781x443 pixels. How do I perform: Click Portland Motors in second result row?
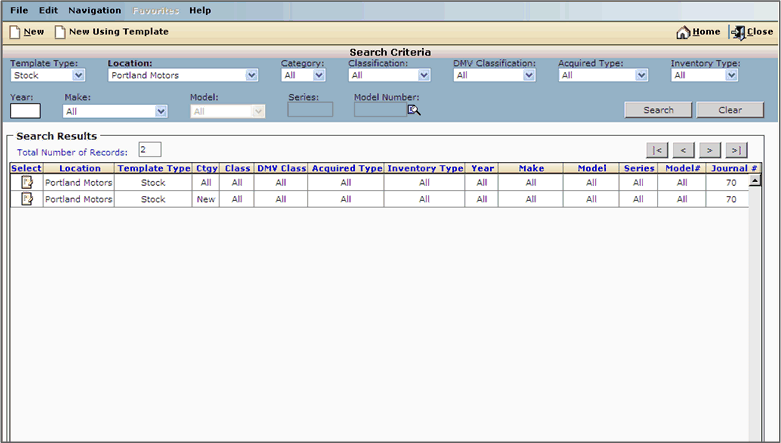click(x=79, y=199)
